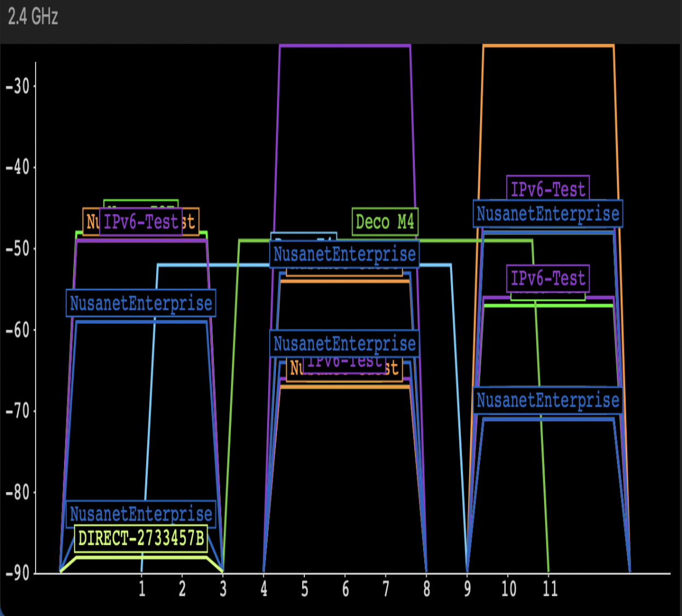Viewport: 682px width, 616px height.
Task: Select IPv6-Test label near -54 over channel 10
Action: 548,278
